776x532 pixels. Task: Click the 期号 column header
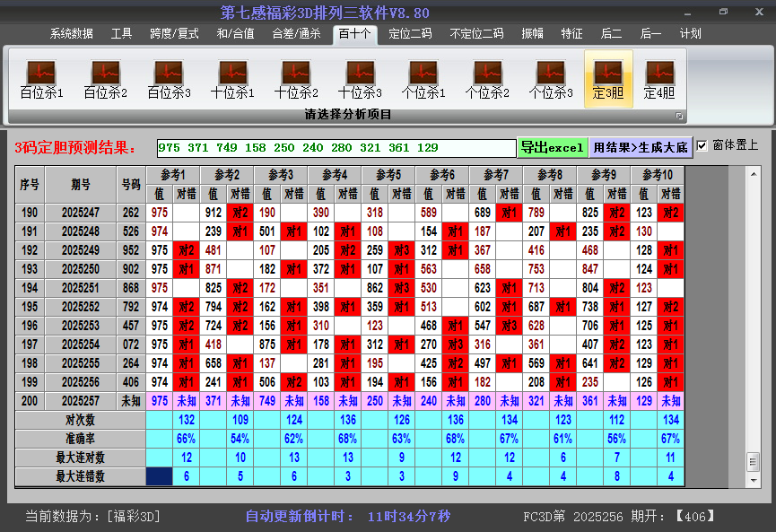81,185
